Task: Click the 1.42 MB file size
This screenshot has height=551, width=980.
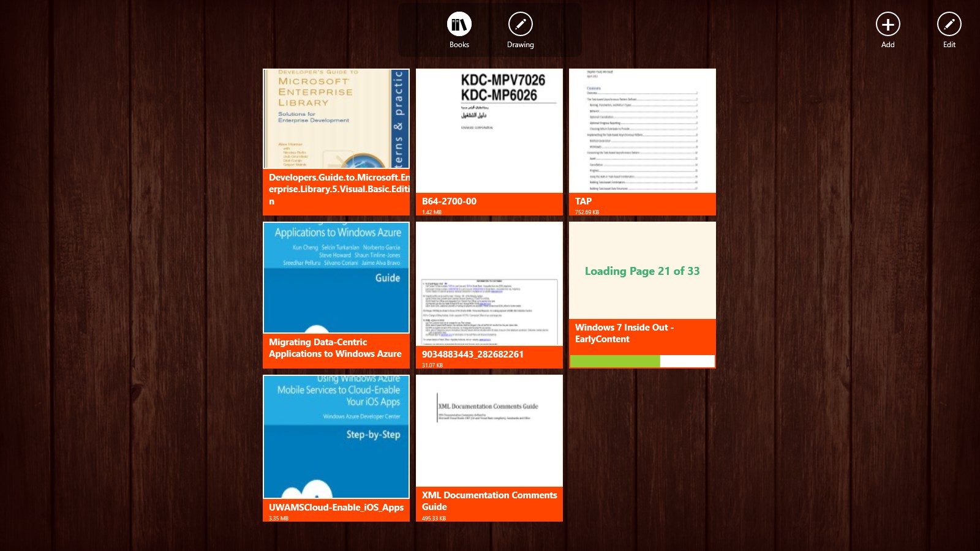Action: (432, 212)
